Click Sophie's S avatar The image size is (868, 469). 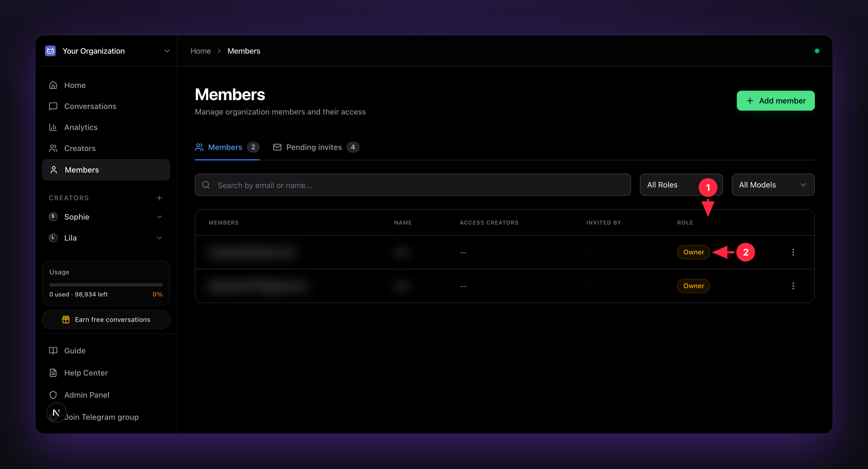(53, 217)
